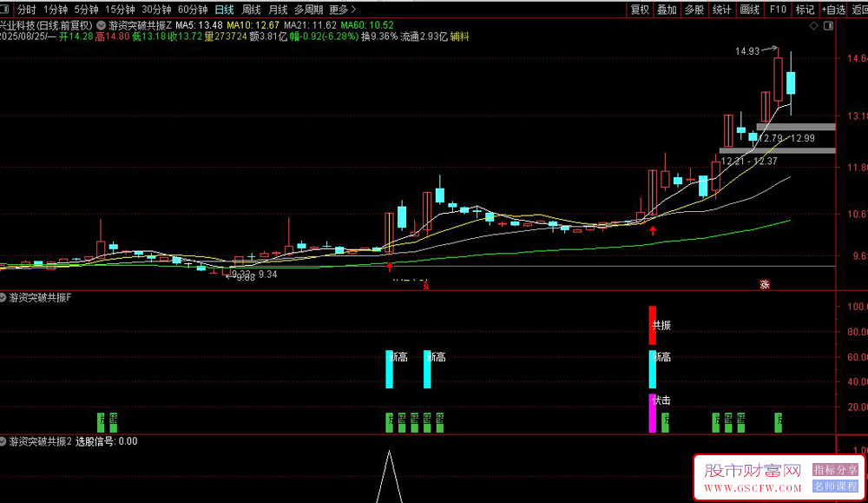The width and height of the screenshot is (868, 503).
Task: Click the 选股信号: 0.00 readout
Action: click(106, 441)
